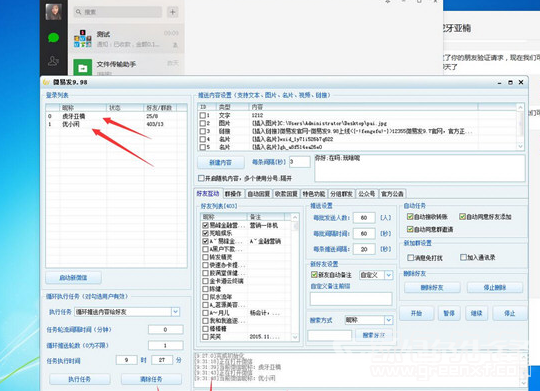Open the 文件传输助手 chat in WeChat
540x391 pixels.
tap(126, 67)
